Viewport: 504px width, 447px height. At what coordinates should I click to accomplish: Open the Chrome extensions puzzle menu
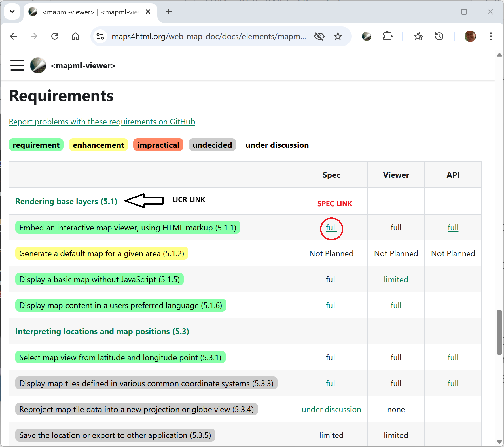click(388, 36)
